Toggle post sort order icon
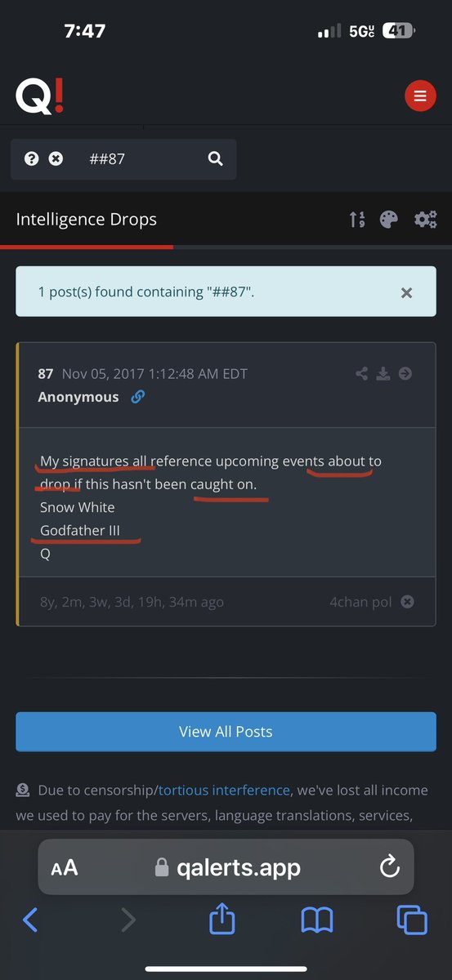Image resolution: width=452 pixels, height=980 pixels. click(356, 219)
